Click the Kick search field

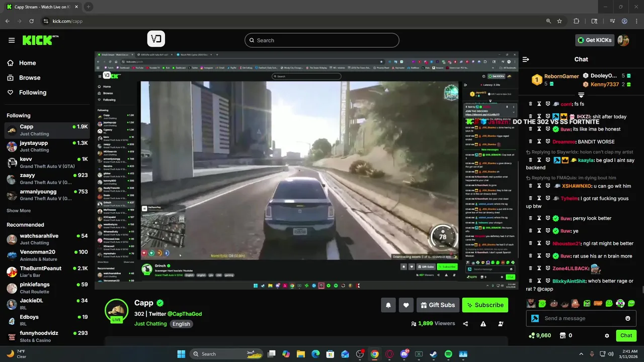(322, 40)
